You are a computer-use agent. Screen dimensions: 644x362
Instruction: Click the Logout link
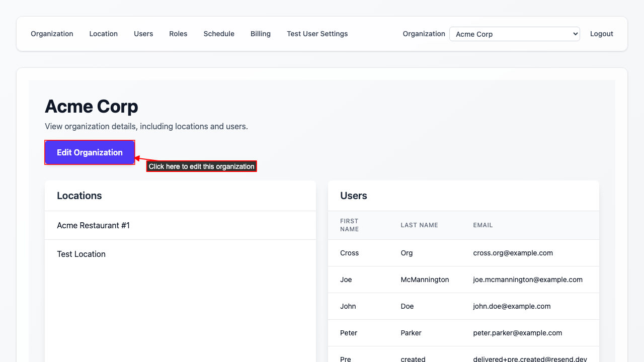(601, 34)
